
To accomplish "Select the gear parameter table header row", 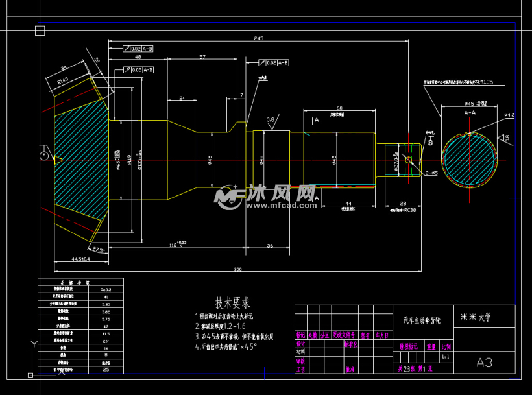I will click(x=80, y=283).
